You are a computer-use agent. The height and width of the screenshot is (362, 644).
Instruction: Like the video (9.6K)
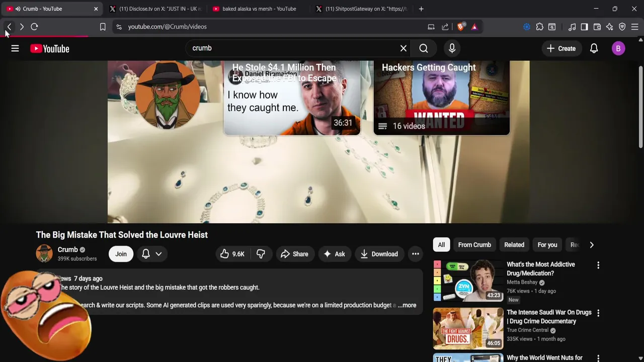click(232, 254)
